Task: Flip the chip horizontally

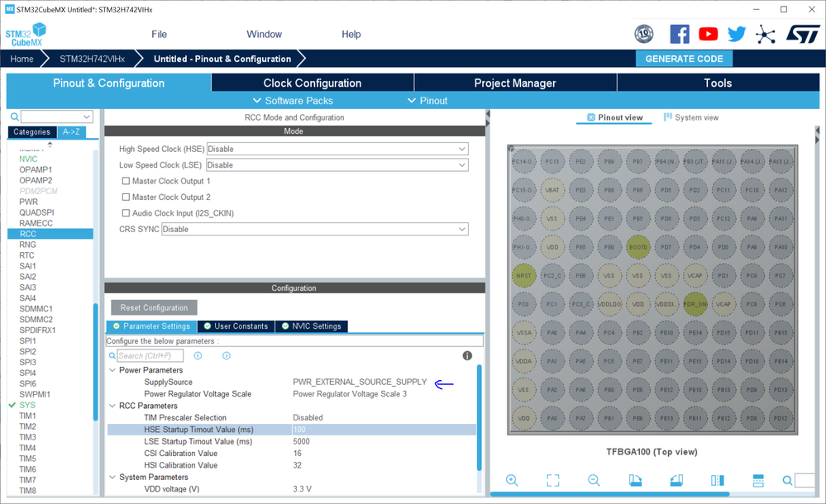Action: pos(718,480)
